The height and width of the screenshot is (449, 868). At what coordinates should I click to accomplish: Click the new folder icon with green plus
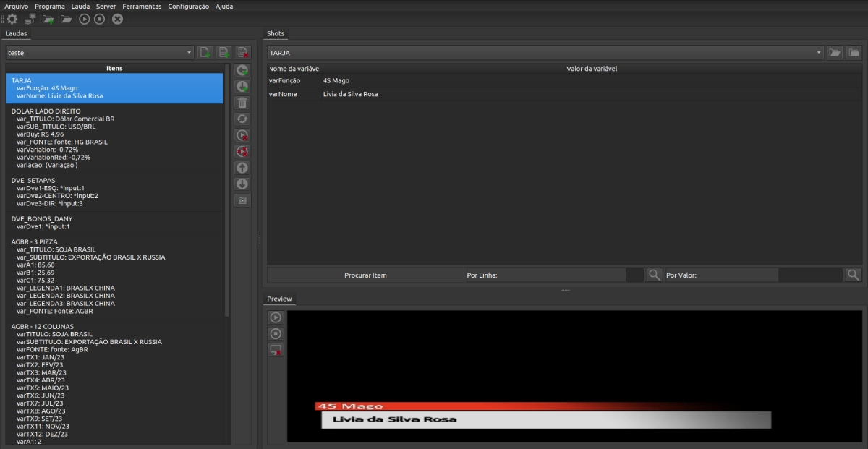point(48,19)
